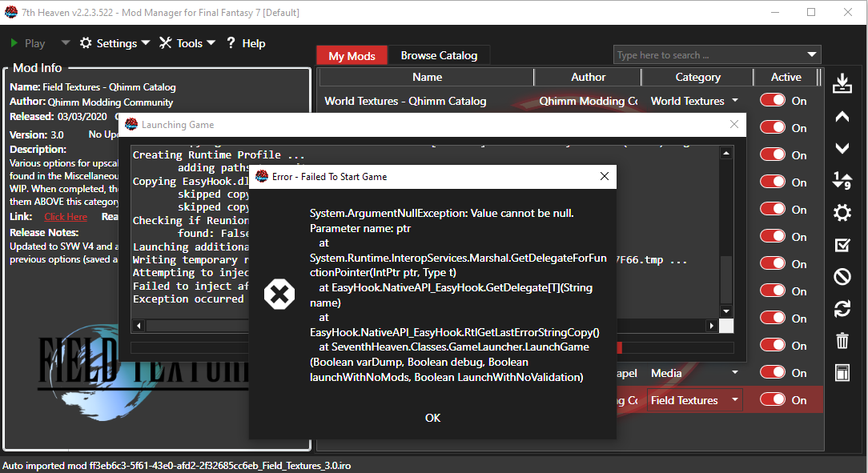Switch to the Browse Catalog tab

click(439, 55)
